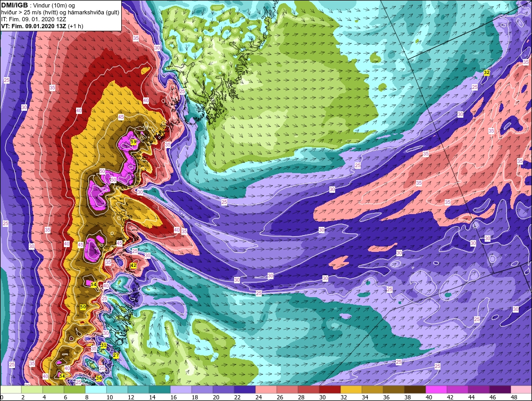Click the yellow max gust label "59"
This screenshot has height=401, width=532.
[x=134, y=142]
